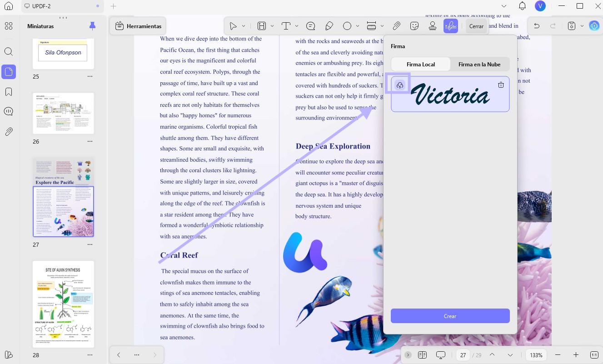Upload Victoria signature to cloud

tap(400, 85)
